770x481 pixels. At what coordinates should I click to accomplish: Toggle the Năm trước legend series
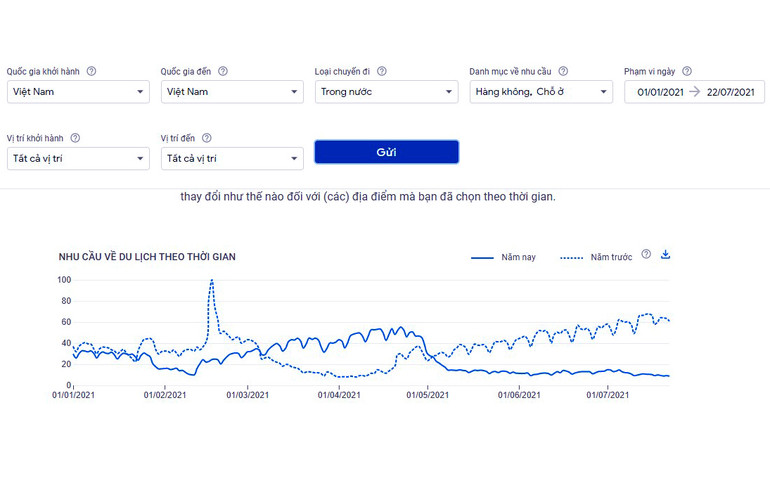(x=595, y=257)
